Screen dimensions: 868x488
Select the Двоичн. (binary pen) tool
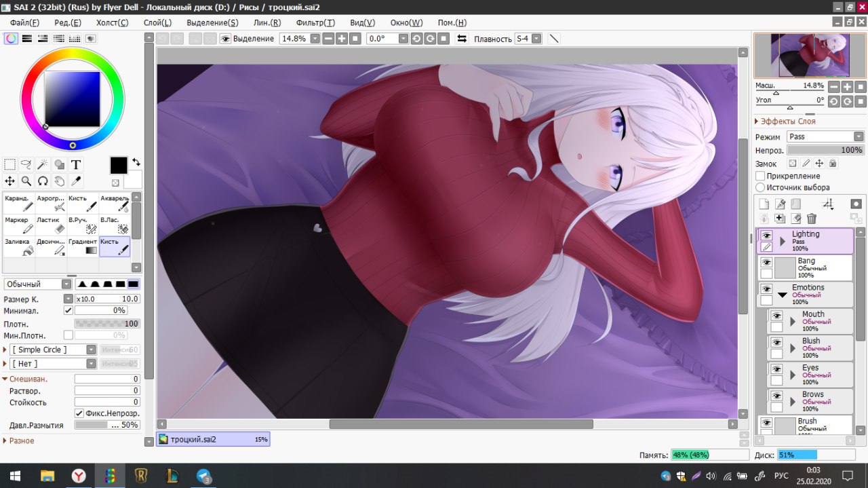[x=51, y=246]
